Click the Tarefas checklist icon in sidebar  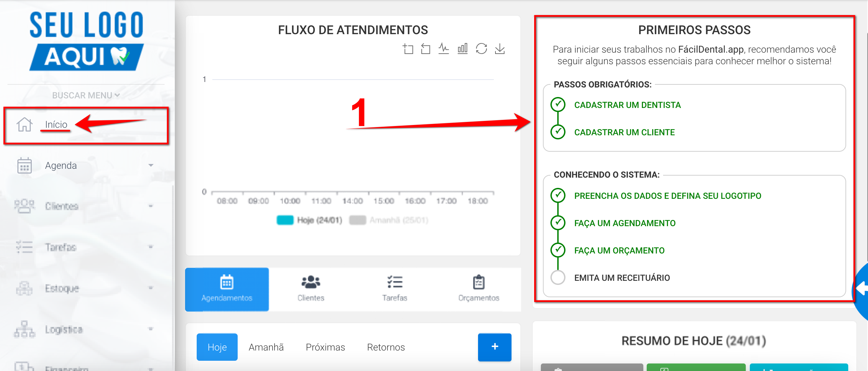click(24, 247)
